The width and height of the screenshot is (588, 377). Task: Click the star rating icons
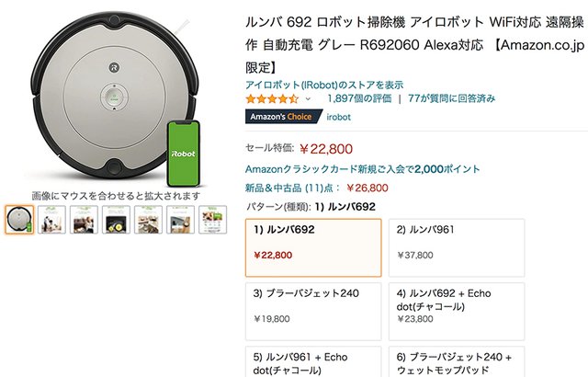(x=272, y=97)
